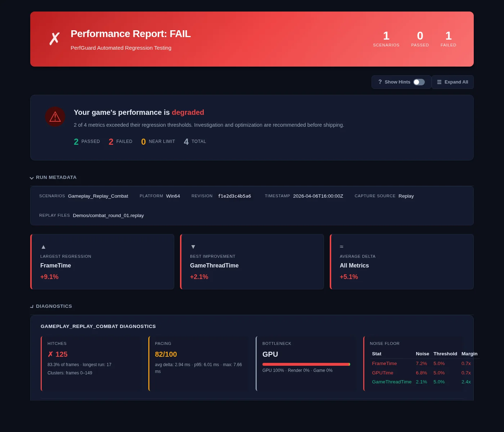504x432 pixels.
Task: Collapse the RUN METADATA section chevron
Action: click(x=32, y=177)
